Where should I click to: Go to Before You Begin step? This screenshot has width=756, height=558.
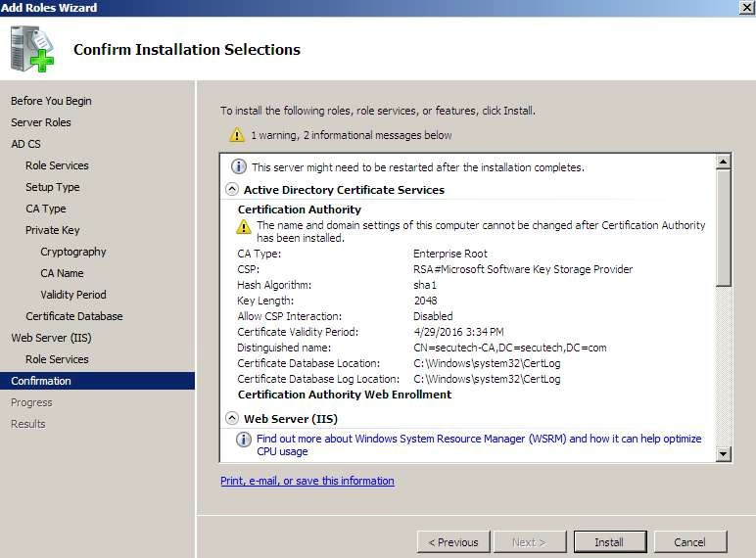coord(51,101)
